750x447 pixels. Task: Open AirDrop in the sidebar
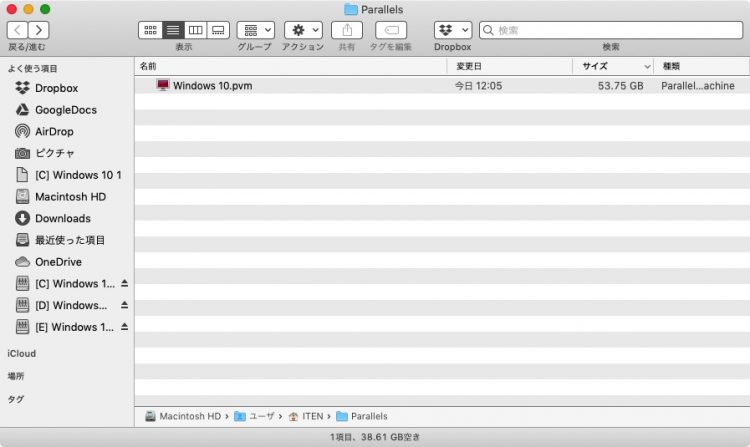[x=54, y=131]
